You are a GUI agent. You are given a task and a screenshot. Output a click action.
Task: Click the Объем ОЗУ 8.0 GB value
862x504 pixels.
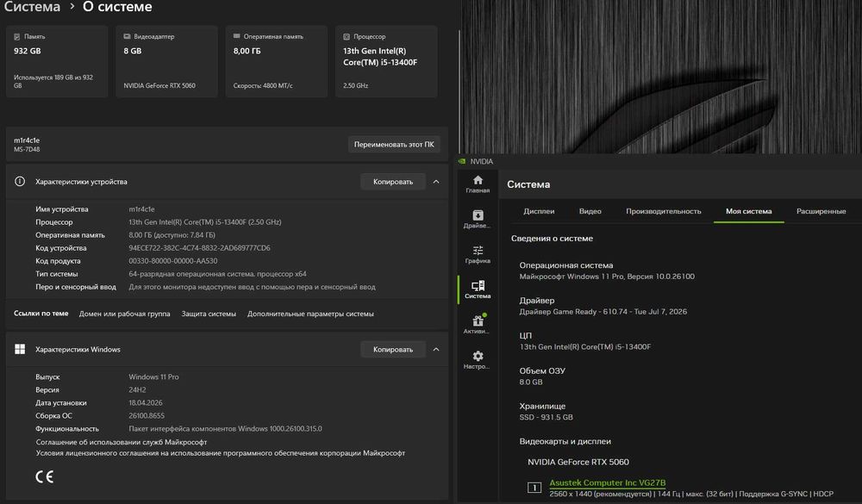[531, 382]
